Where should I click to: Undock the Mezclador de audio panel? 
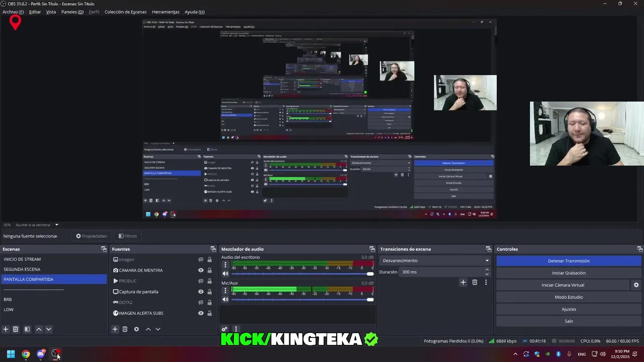click(372, 249)
